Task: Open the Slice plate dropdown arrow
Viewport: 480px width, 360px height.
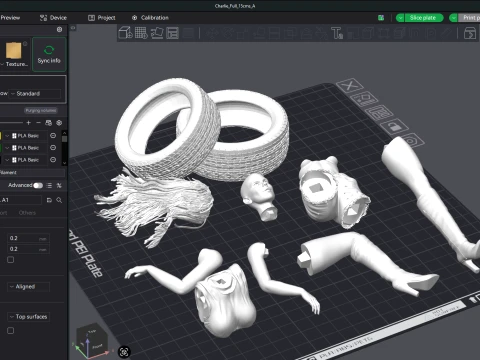Action: tap(400, 18)
